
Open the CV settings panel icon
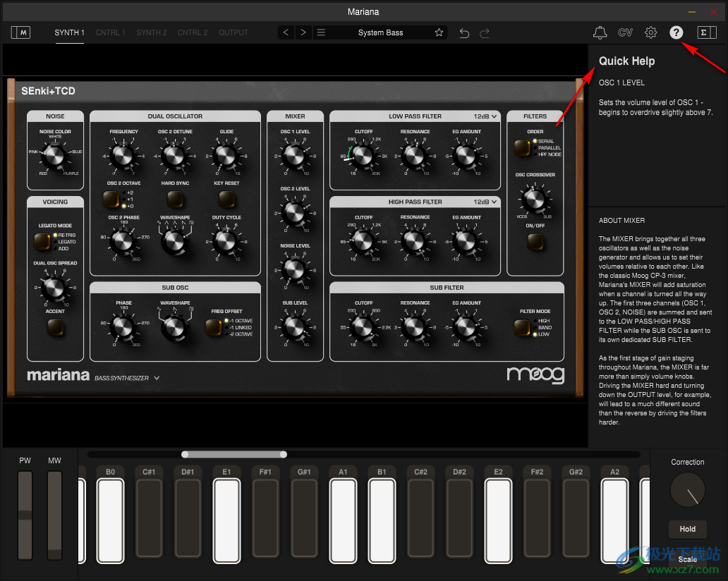tap(625, 32)
